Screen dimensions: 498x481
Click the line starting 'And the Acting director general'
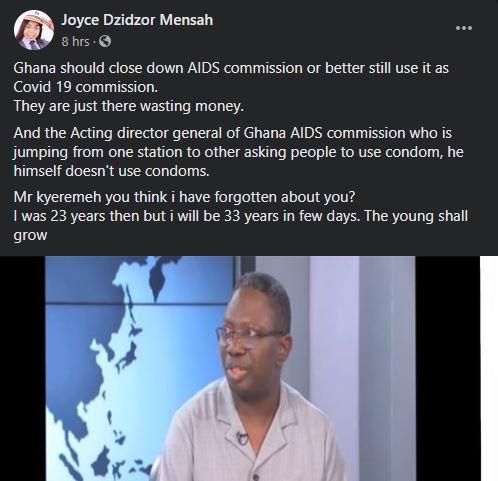(233, 133)
